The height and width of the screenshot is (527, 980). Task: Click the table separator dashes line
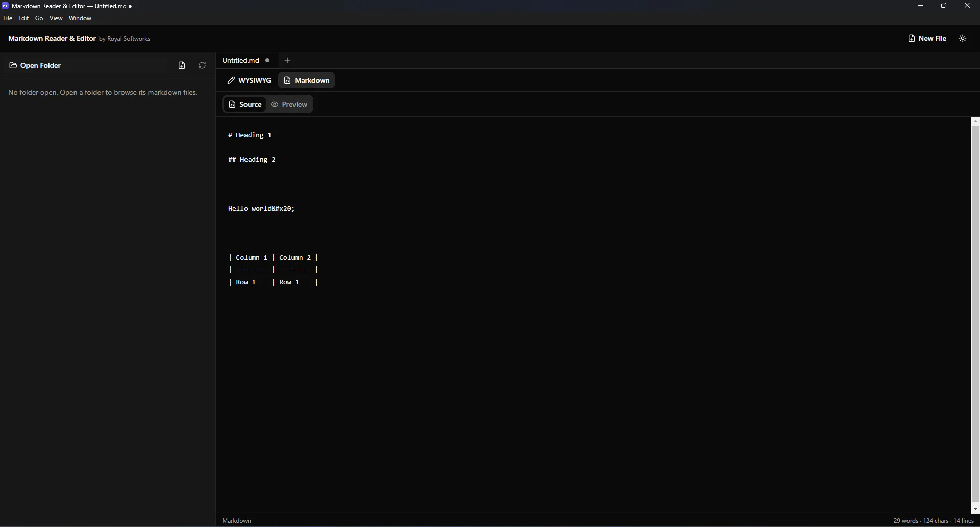pyautogui.click(x=274, y=270)
